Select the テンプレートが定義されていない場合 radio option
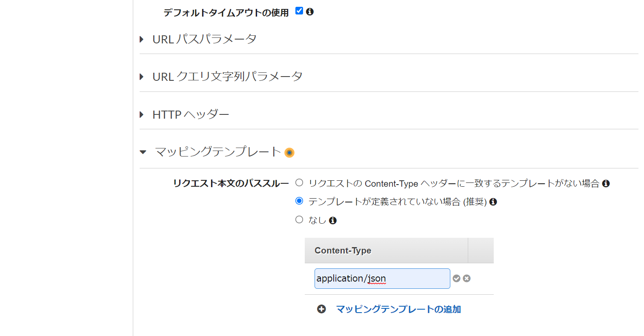The image size is (644, 336). 299,201
